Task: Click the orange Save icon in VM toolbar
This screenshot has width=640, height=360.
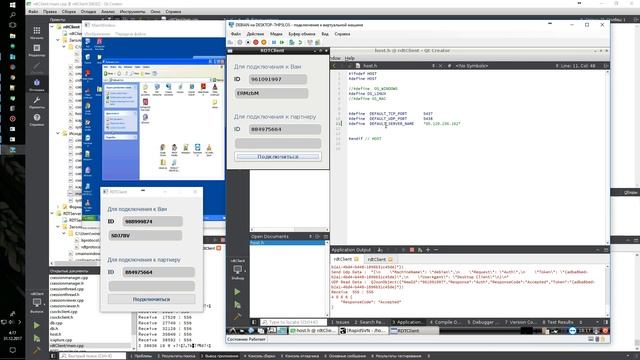Action: pos(264,42)
